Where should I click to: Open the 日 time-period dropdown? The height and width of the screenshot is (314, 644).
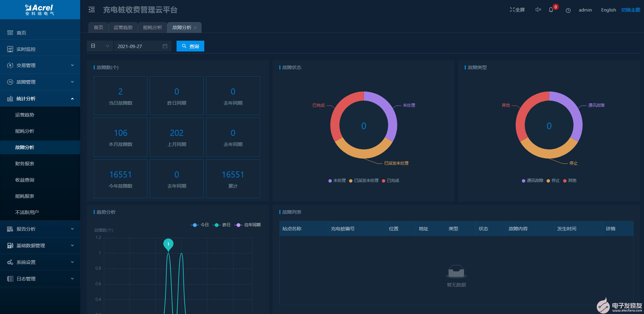point(100,46)
